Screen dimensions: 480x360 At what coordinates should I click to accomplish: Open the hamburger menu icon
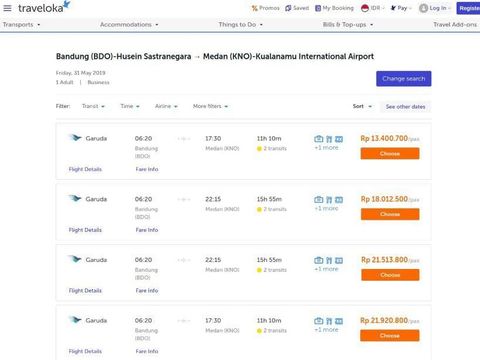[x=7, y=8]
